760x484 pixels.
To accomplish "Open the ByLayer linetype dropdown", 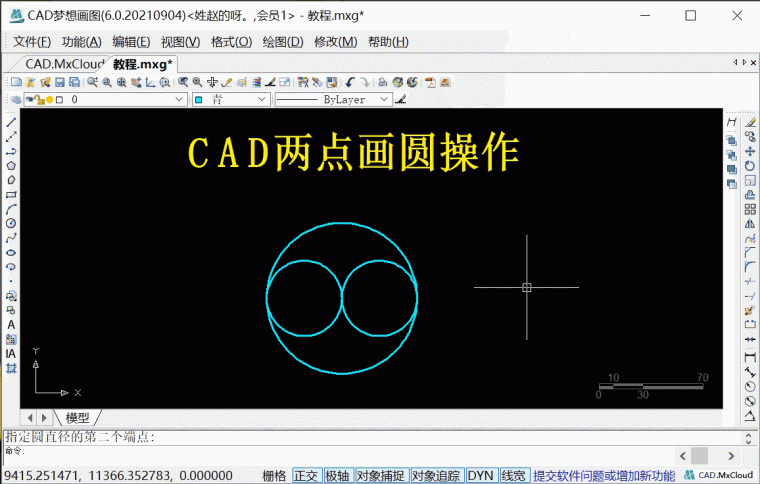I will click(x=333, y=99).
